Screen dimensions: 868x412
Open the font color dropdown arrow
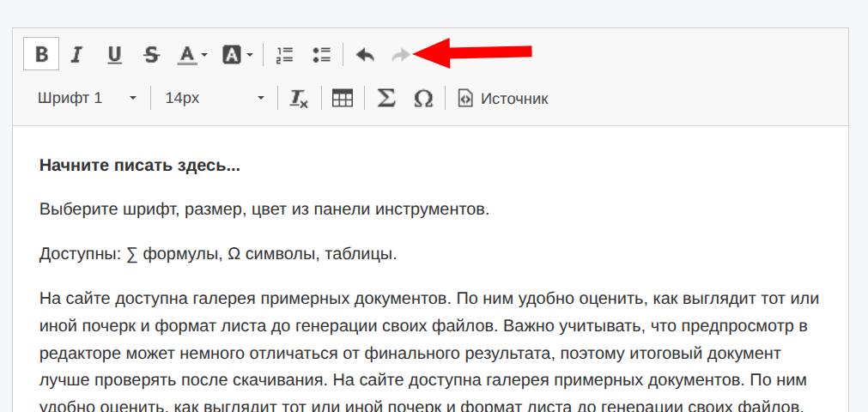[x=204, y=54]
